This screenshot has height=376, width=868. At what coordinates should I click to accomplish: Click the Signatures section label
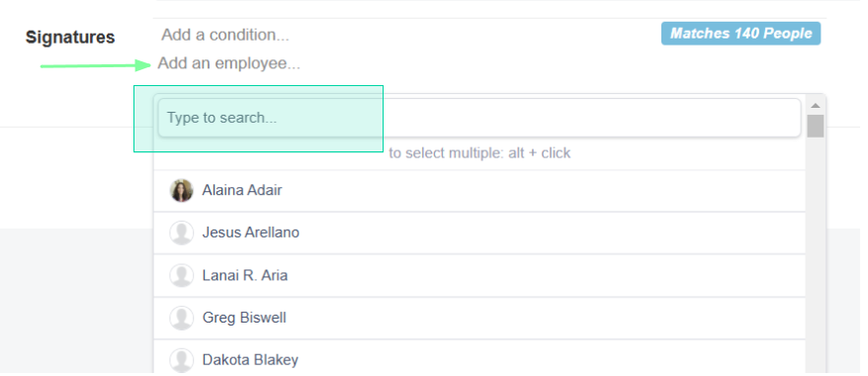click(70, 37)
